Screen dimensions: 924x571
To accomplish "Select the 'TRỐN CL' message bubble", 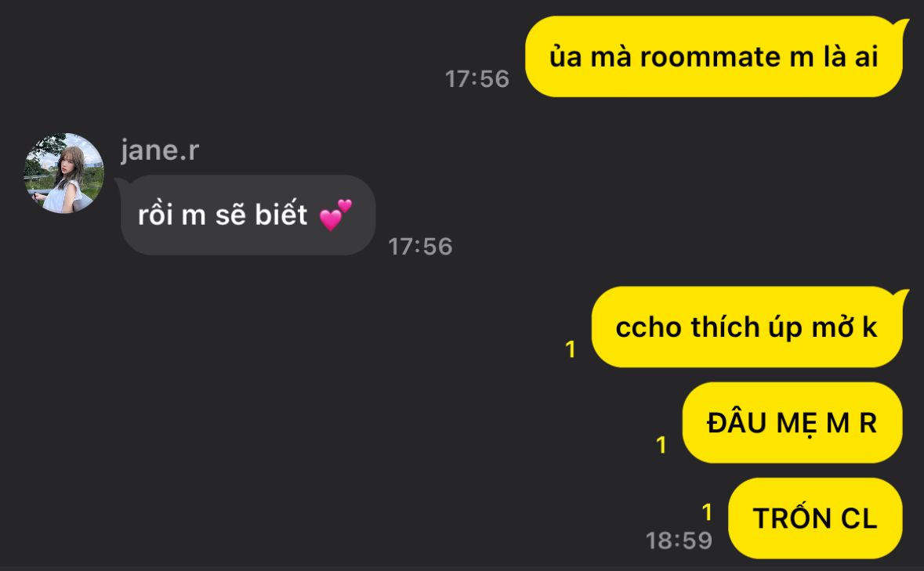I will click(x=816, y=518).
